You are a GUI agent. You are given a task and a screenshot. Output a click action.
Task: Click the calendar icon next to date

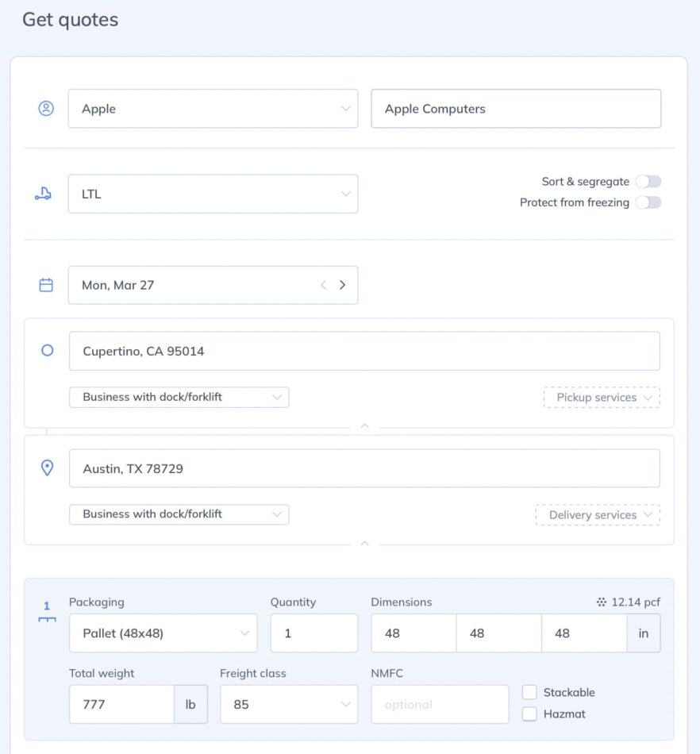(x=46, y=285)
